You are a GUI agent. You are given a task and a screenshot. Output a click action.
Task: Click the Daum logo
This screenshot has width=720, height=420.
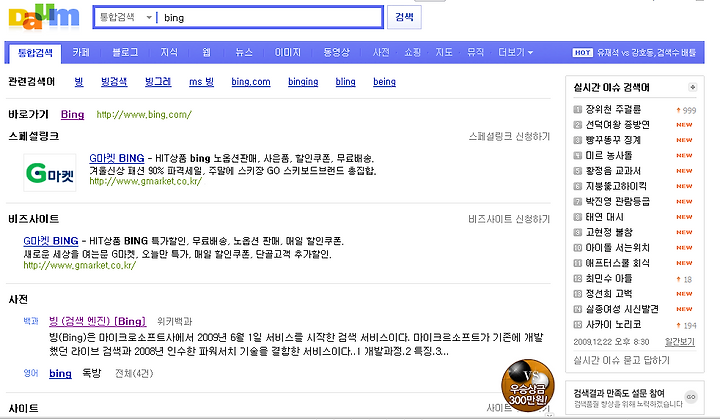44,17
